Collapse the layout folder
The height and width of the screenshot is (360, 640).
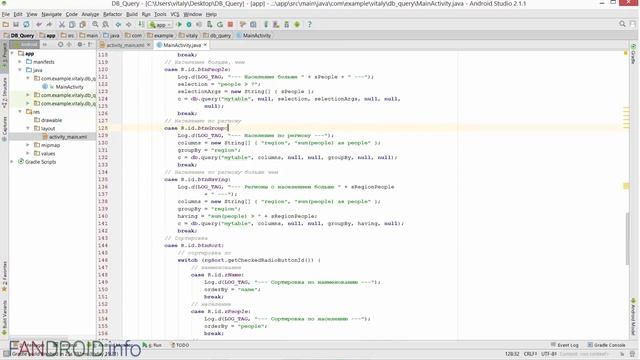pyautogui.click(x=28, y=128)
